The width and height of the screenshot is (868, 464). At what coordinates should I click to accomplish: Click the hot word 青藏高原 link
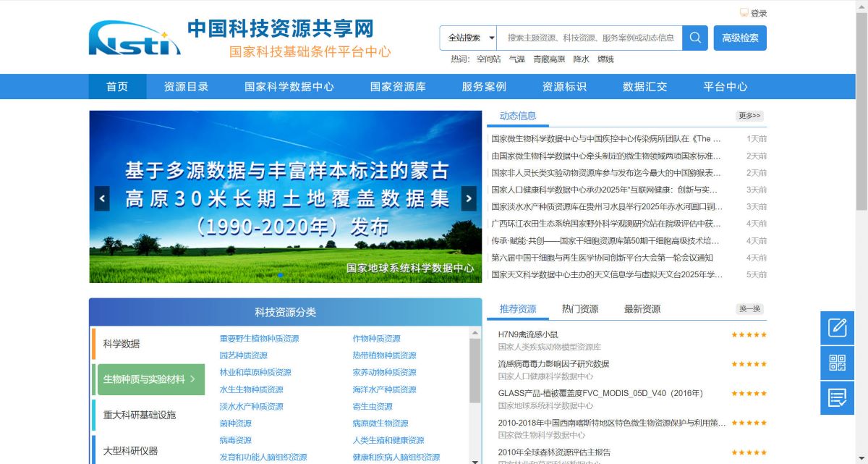(549, 59)
